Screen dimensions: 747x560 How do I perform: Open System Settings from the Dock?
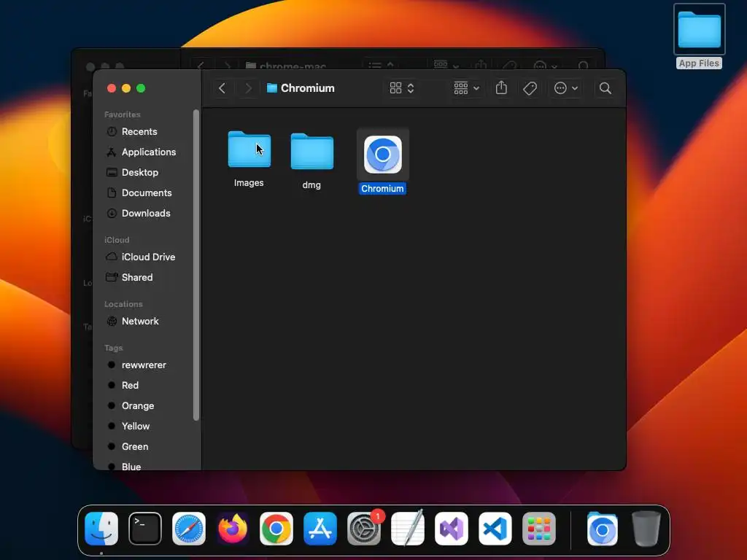click(x=364, y=529)
